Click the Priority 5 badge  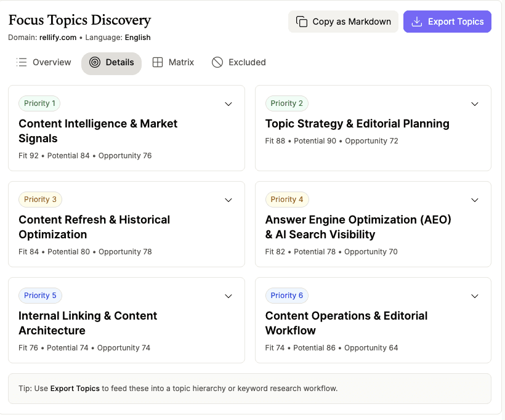pos(40,296)
